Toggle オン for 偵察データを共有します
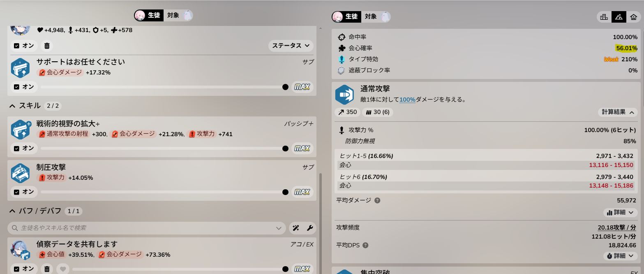 click(x=24, y=269)
